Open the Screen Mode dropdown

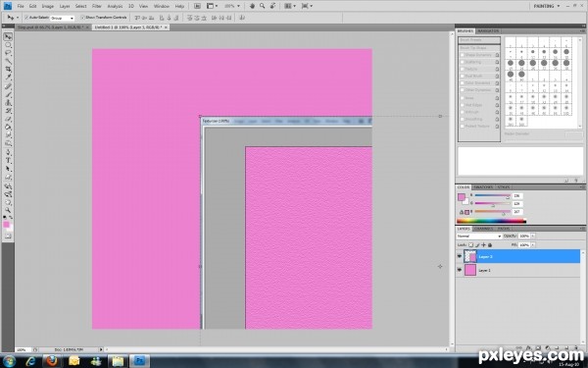pyautogui.click(x=307, y=6)
